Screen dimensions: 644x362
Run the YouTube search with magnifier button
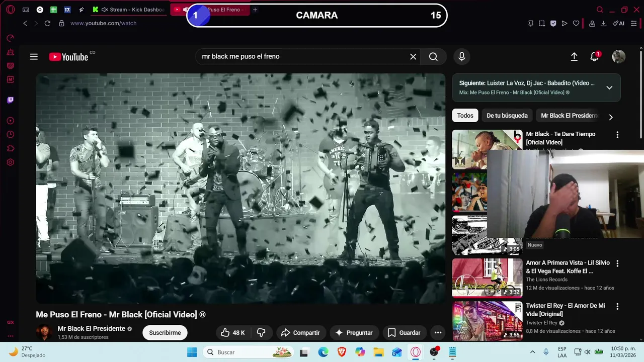coord(433,56)
